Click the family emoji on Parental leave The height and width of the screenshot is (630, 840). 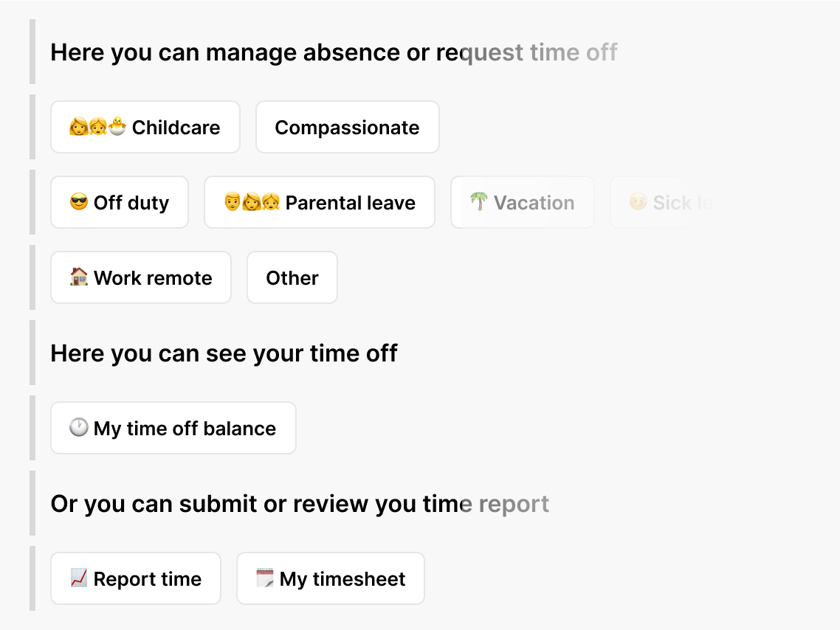(252, 202)
